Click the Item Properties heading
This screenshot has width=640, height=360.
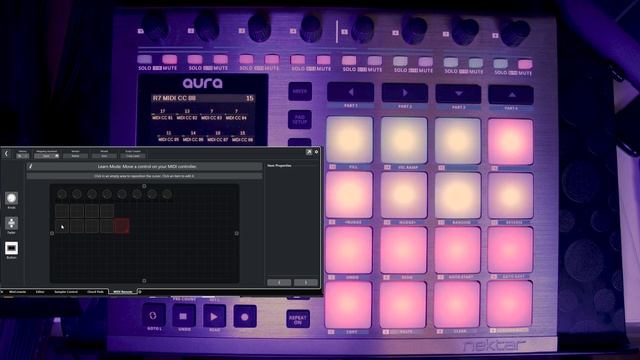click(x=279, y=166)
